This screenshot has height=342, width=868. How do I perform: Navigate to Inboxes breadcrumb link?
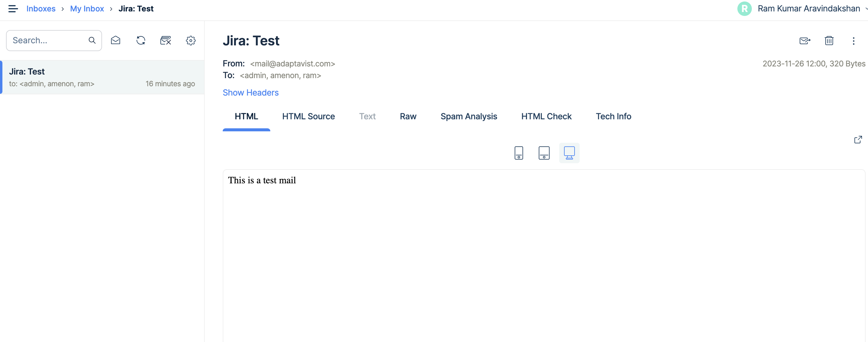(x=41, y=8)
